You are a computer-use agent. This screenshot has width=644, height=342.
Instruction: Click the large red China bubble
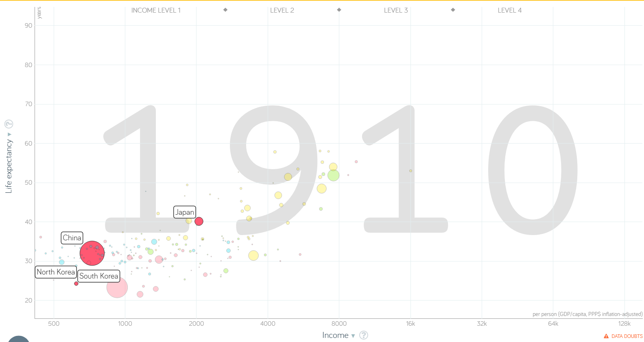(x=92, y=253)
